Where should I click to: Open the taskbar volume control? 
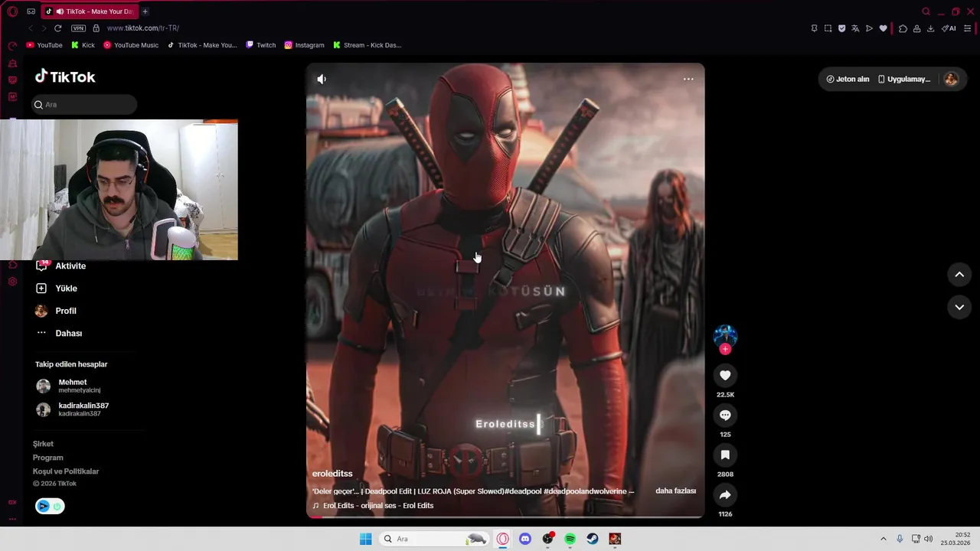click(929, 539)
